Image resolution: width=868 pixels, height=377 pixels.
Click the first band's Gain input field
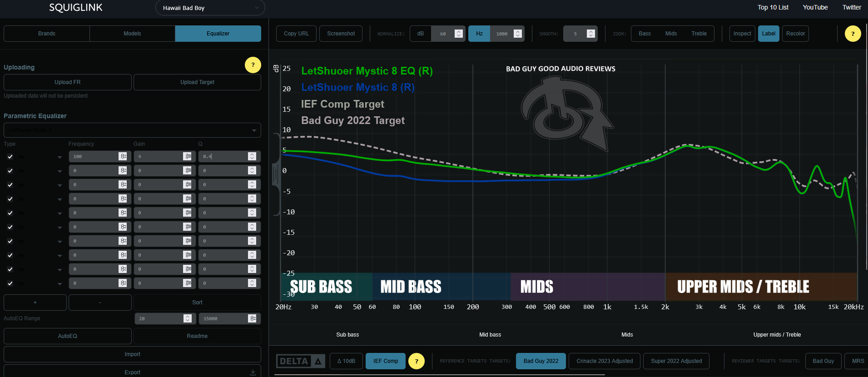(x=159, y=157)
